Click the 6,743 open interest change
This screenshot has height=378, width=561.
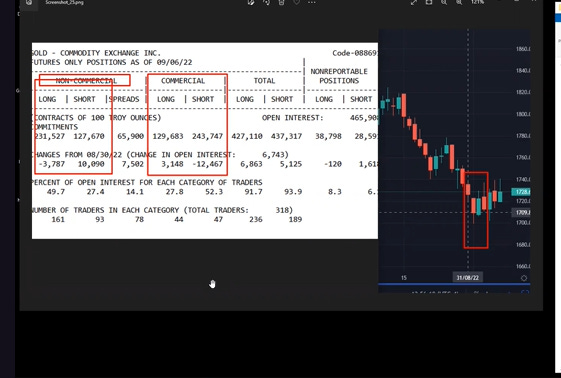point(273,155)
